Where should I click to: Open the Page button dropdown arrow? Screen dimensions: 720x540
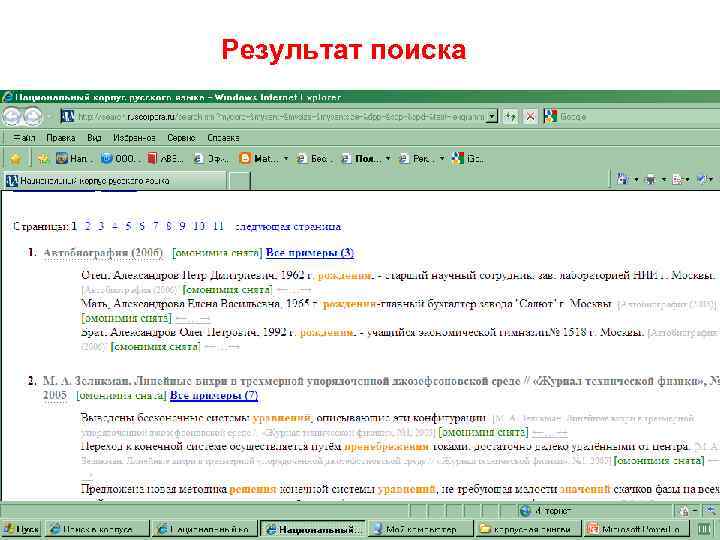pos(688,180)
